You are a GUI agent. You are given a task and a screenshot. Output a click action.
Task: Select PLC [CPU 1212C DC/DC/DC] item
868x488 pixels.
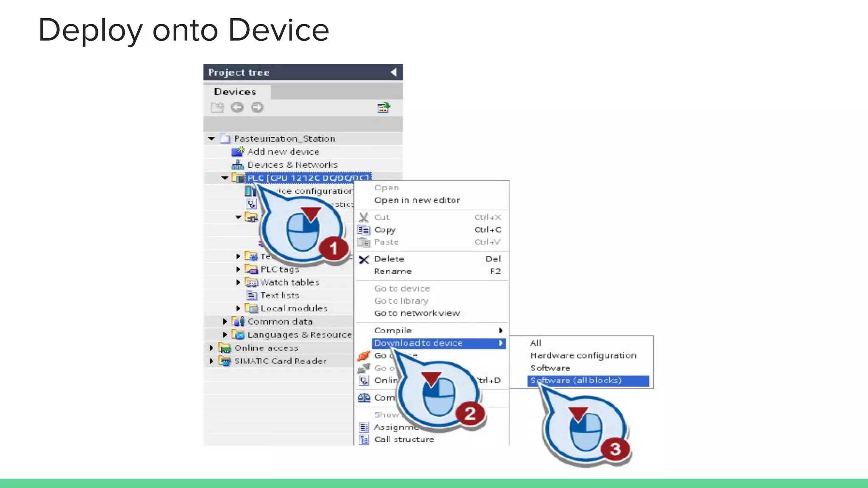309,178
